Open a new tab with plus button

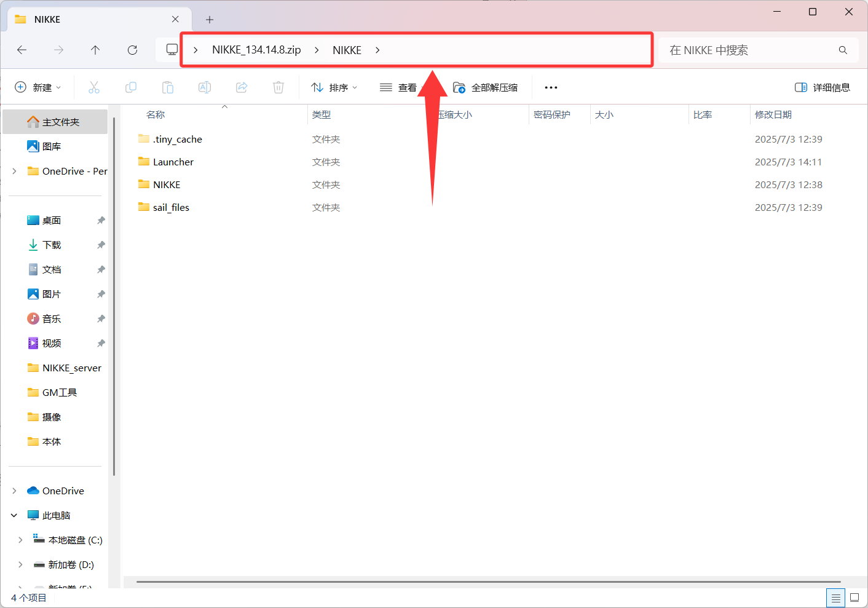pyautogui.click(x=210, y=20)
